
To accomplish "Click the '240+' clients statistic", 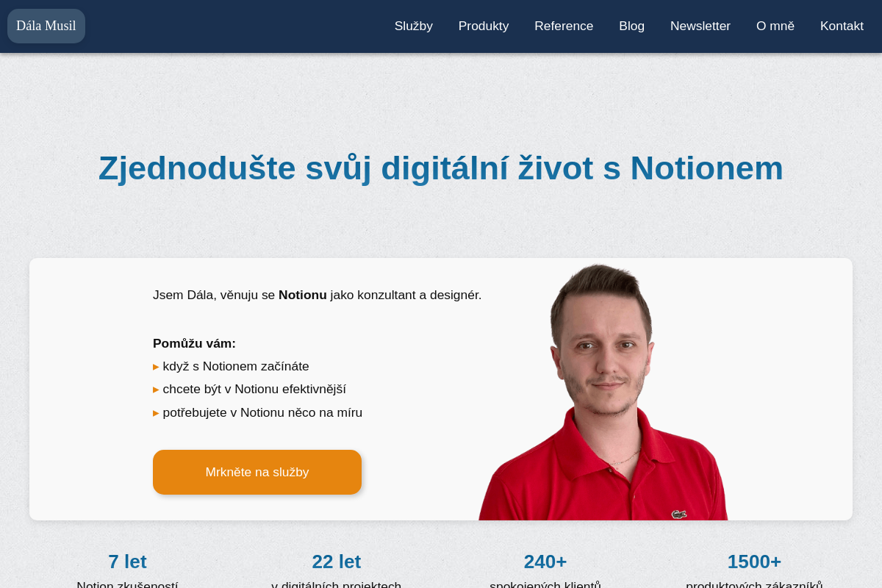I will click(545, 562).
